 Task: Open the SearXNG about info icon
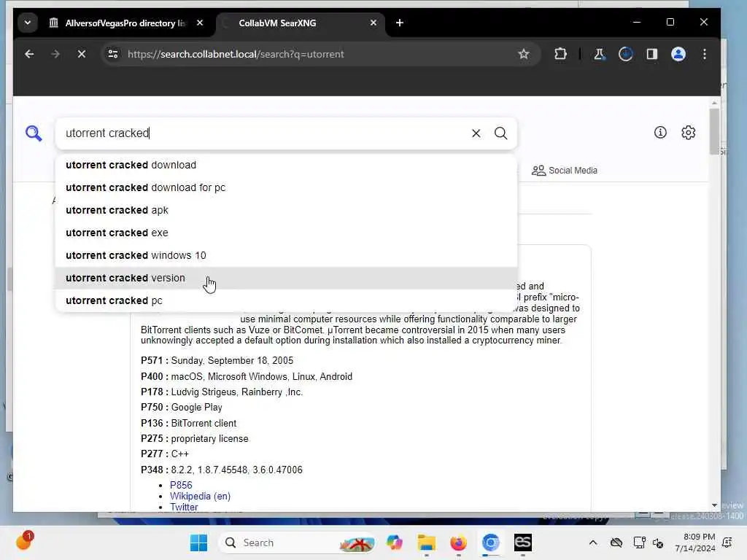click(x=660, y=133)
